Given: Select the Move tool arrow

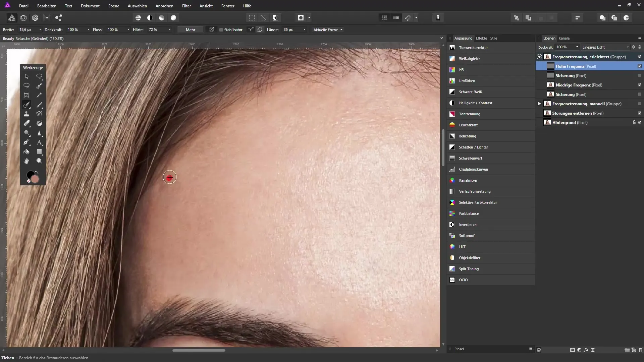Looking at the screenshot, I should 26,76.
